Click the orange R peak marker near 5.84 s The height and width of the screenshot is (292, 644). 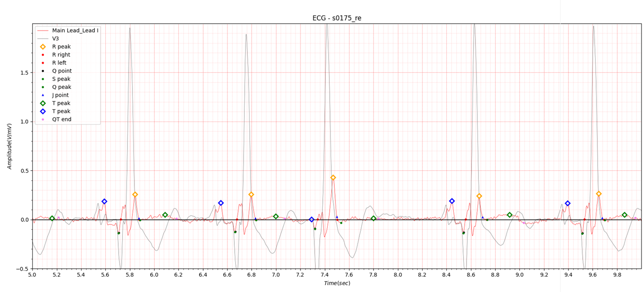click(x=135, y=195)
